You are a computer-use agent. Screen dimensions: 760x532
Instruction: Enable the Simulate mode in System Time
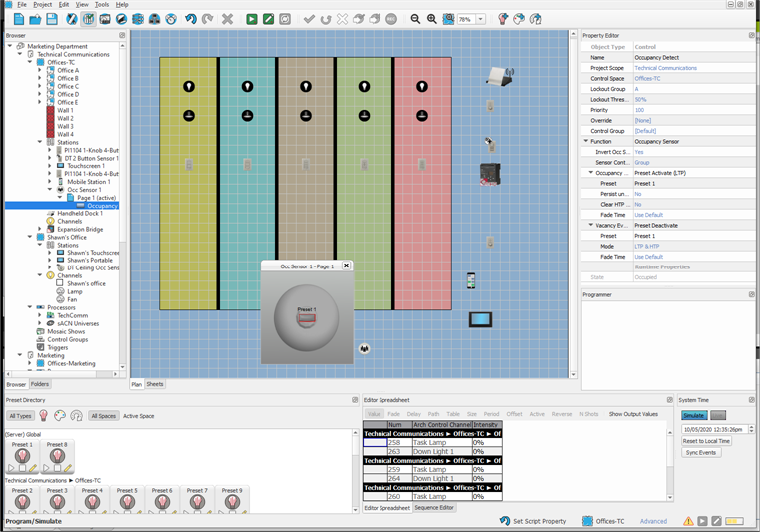pos(693,415)
